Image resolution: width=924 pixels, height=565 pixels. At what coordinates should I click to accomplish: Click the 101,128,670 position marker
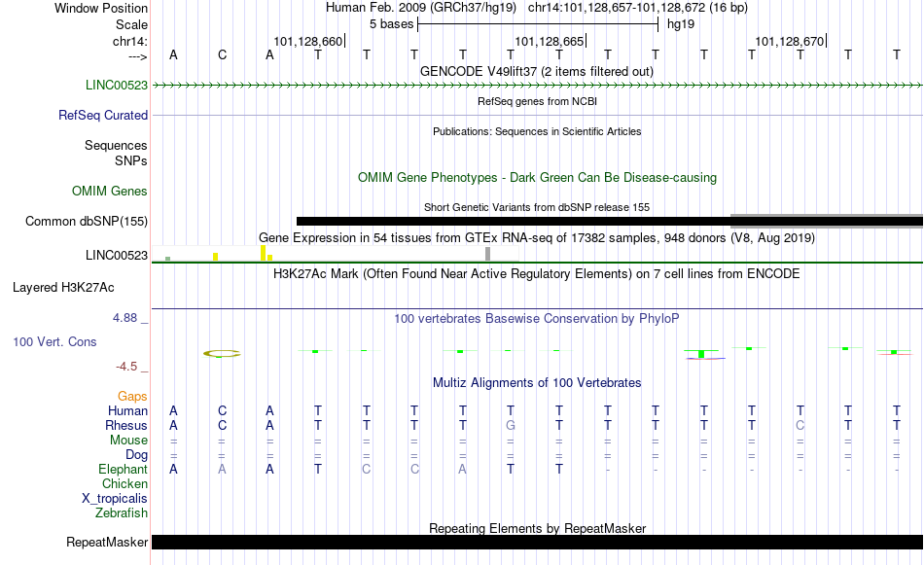pos(790,41)
